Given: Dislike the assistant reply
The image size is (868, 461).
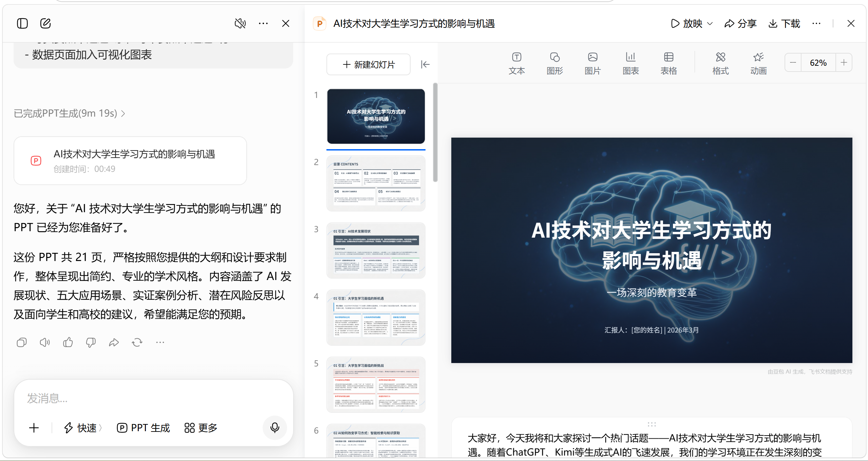Looking at the screenshot, I should (x=91, y=342).
